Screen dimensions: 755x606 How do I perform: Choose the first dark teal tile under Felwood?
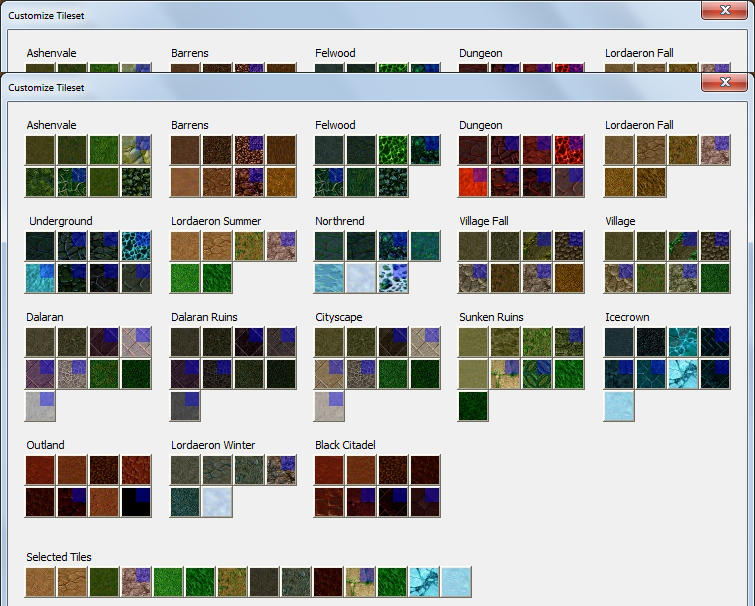point(329,150)
